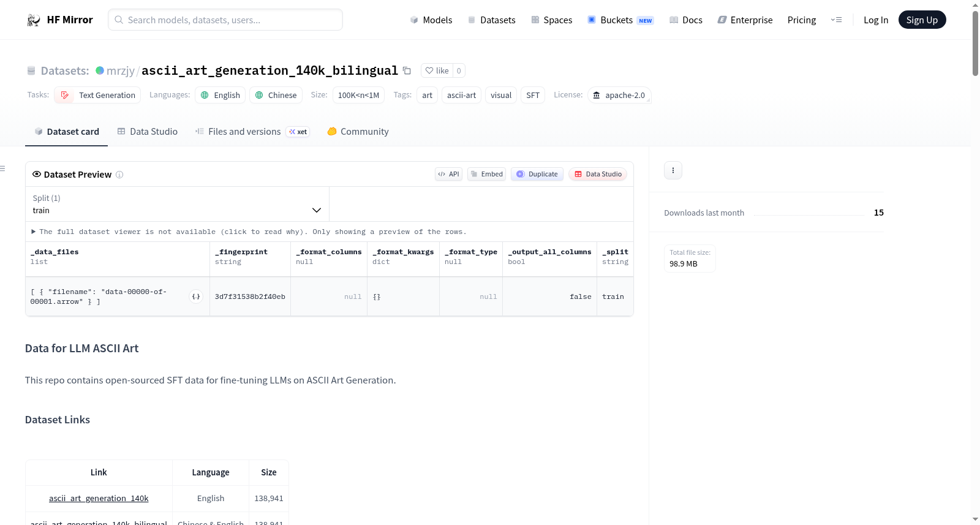This screenshot has height=525, width=980.
Task: Click the like count 0
Action: point(459,70)
